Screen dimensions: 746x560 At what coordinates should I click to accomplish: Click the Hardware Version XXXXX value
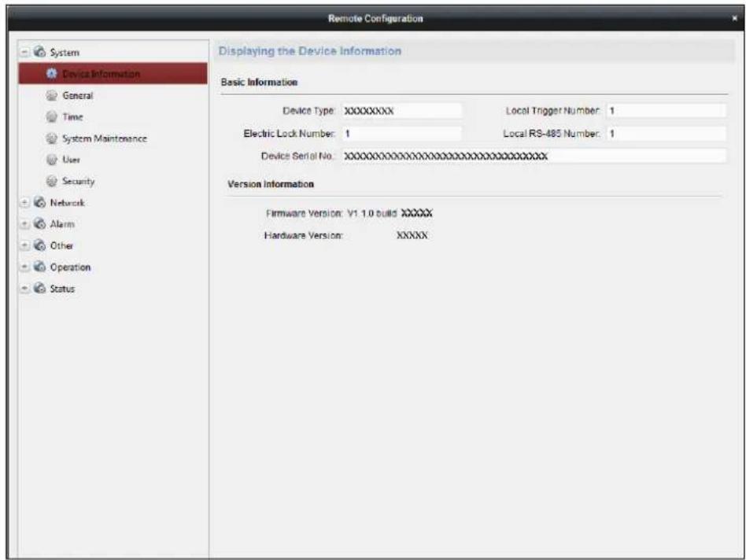tap(412, 235)
